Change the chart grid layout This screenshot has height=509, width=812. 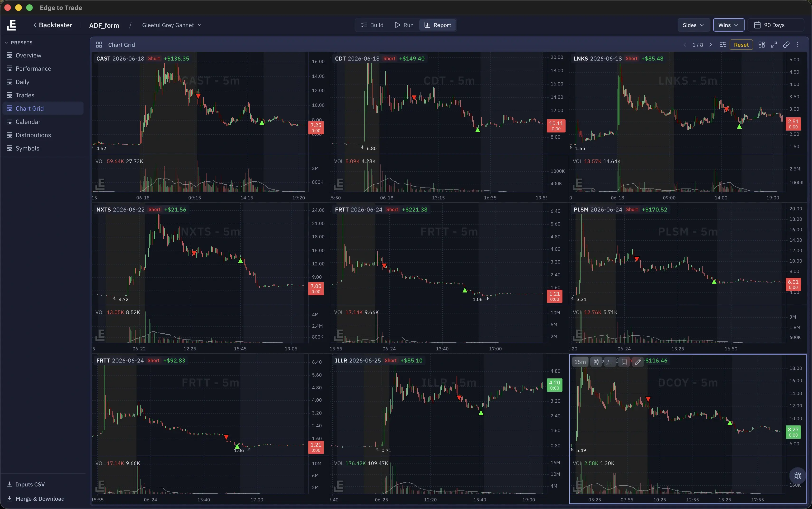[761, 45]
